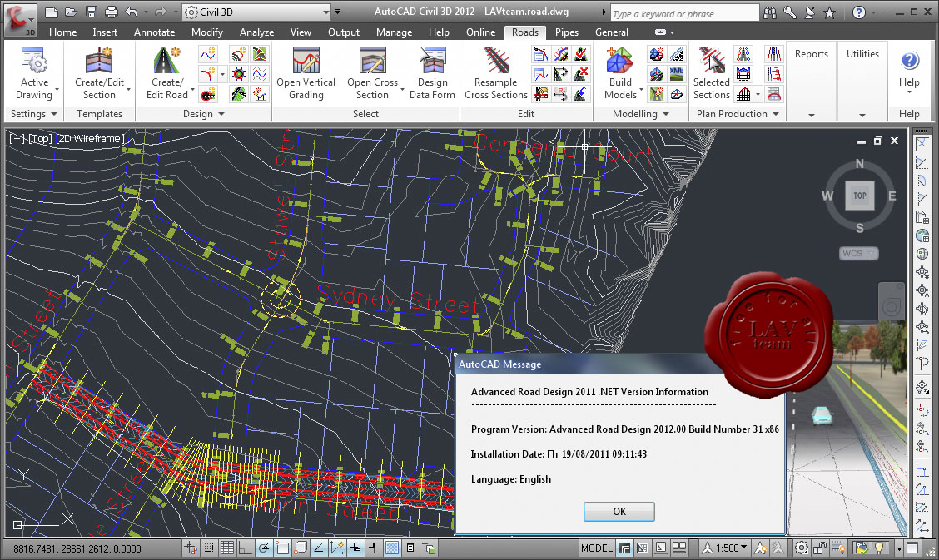Screen dimensions: 939x560
Task: Click the binoculars search icon
Action: coord(770,12)
